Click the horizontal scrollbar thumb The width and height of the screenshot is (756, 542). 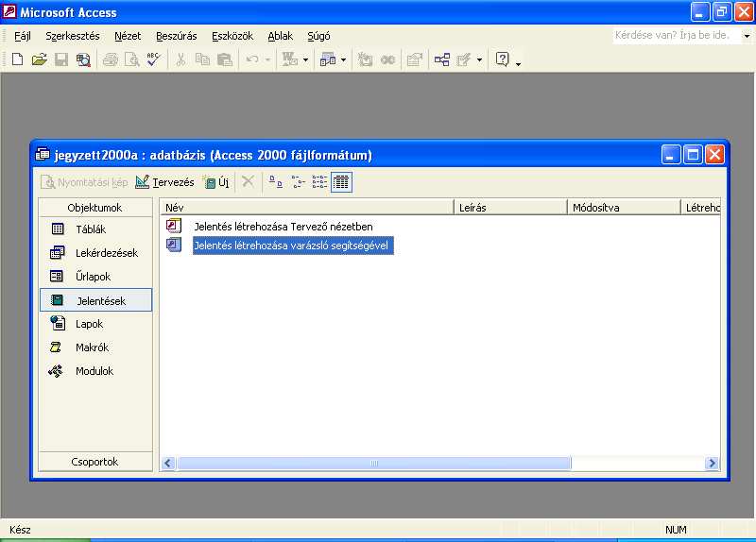tap(373, 464)
